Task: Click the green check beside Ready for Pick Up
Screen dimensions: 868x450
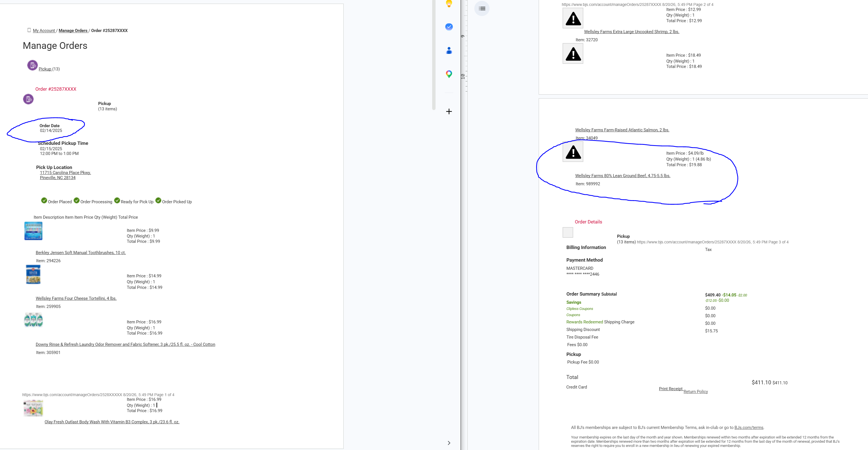Action: point(117,201)
